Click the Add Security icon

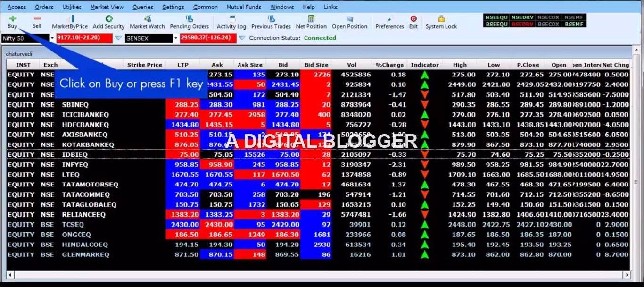(x=108, y=22)
